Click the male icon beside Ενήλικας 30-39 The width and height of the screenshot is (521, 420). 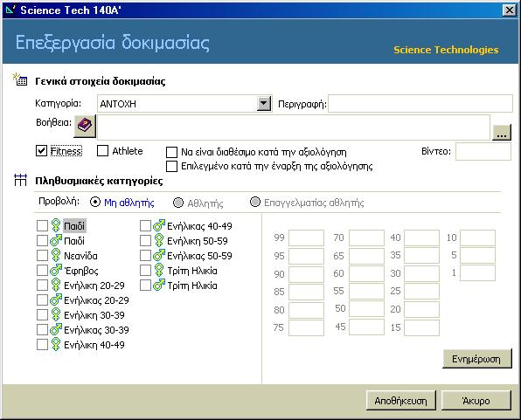pos(56,330)
